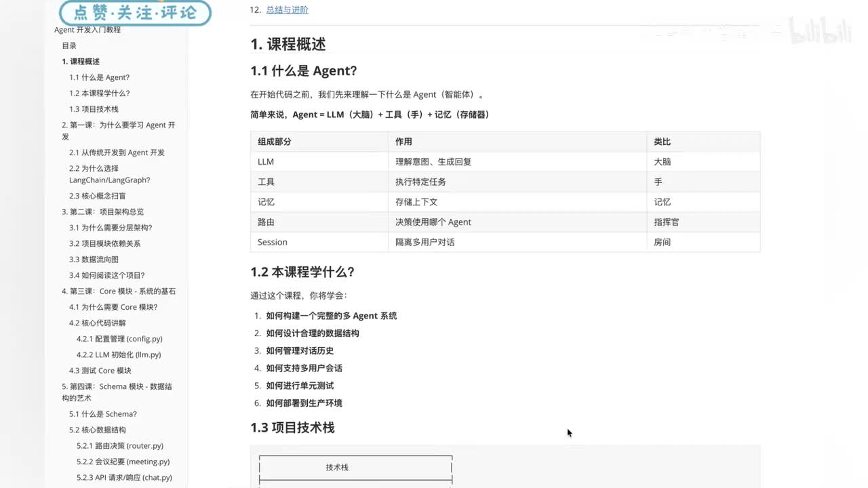Screen dimensions: 868x488
Task: Open 4.2.2 LLM 初始化 (llm.py)
Action: click(x=119, y=354)
